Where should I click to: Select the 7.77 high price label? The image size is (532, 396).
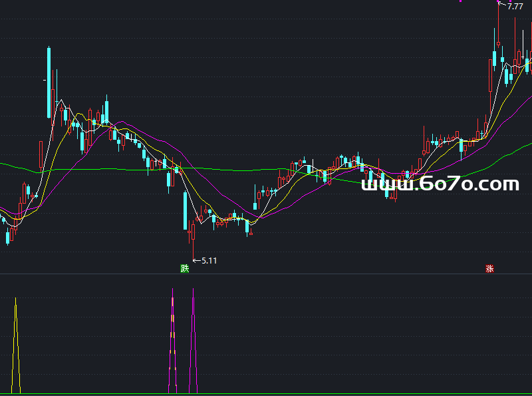click(x=515, y=6)
